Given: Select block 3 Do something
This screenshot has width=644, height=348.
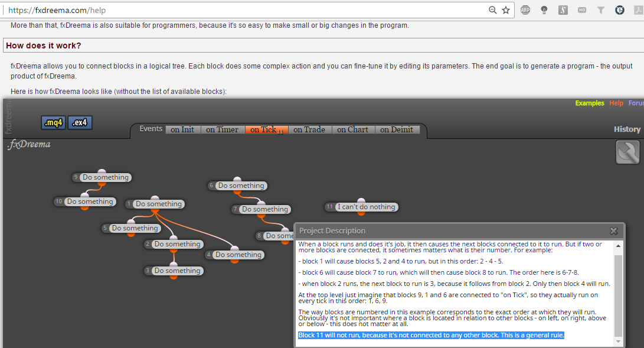Looking at the screenshot, I should pos(174,271).
